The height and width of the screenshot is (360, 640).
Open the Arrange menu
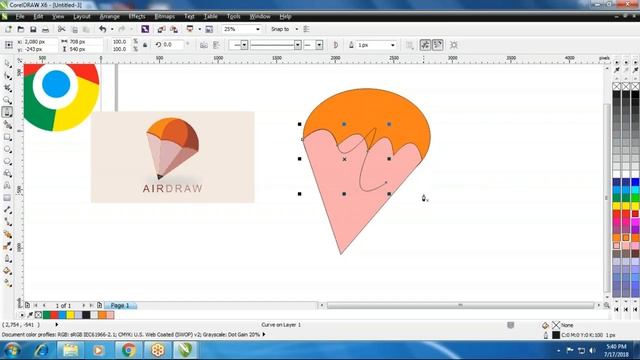[x=109, y=16]
